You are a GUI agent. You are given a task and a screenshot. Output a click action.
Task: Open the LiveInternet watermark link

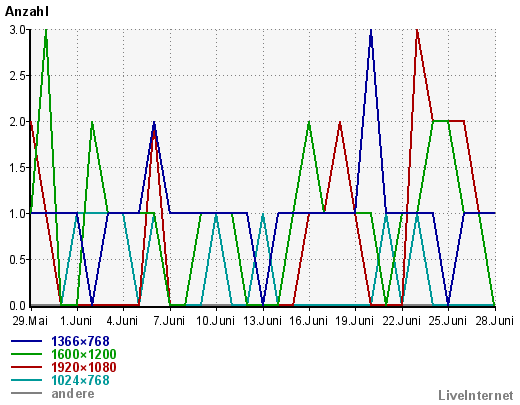(x=476, y=395)
